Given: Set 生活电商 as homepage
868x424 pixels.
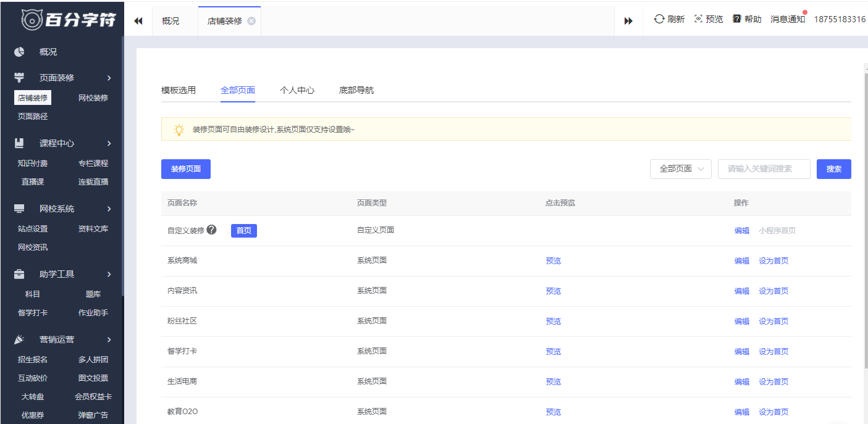Looking at the screenshot, I should click(x=773, y=382).
